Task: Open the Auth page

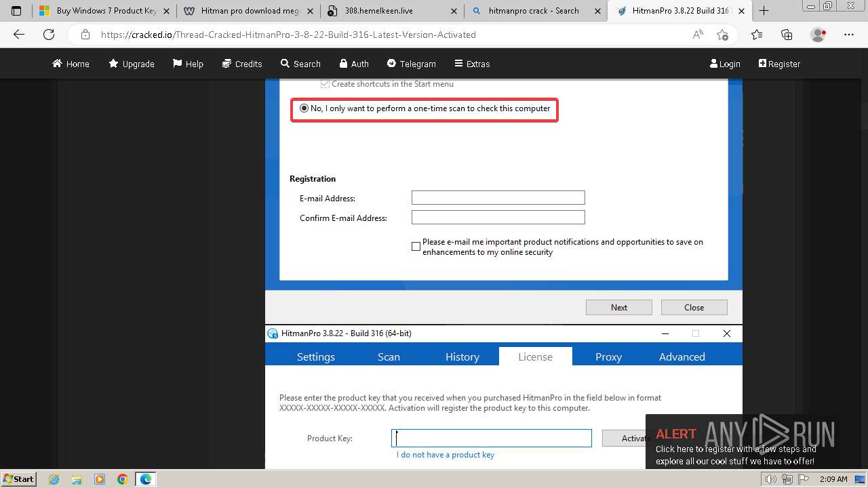Action: click(x=354, y=64)
